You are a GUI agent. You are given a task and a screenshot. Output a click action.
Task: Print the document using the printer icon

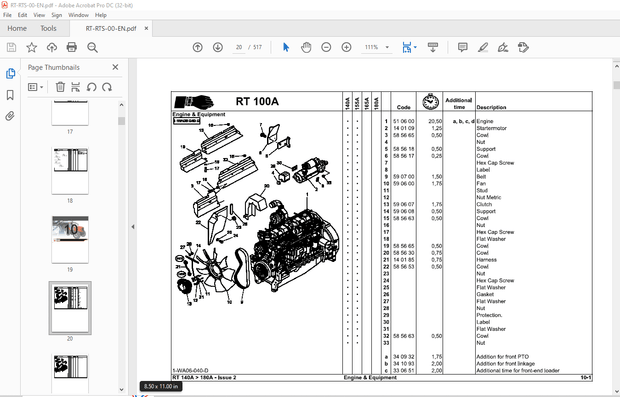(x=72, y=47)
